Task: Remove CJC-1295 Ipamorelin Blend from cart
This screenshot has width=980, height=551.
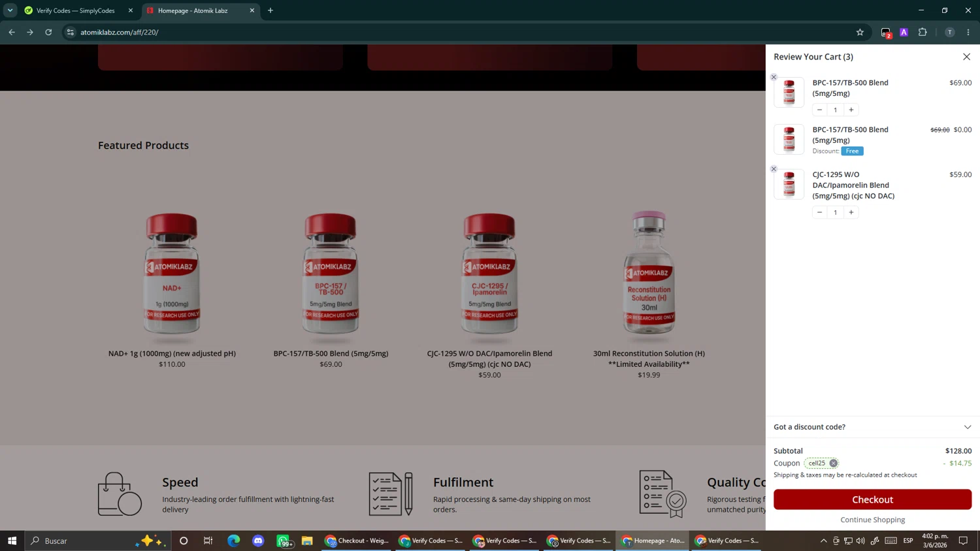Action: click(774, 169)
